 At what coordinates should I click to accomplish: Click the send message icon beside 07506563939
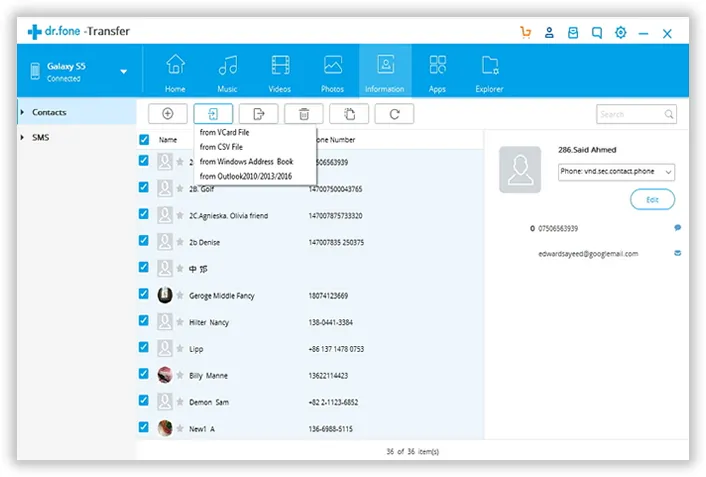point(677,228)
